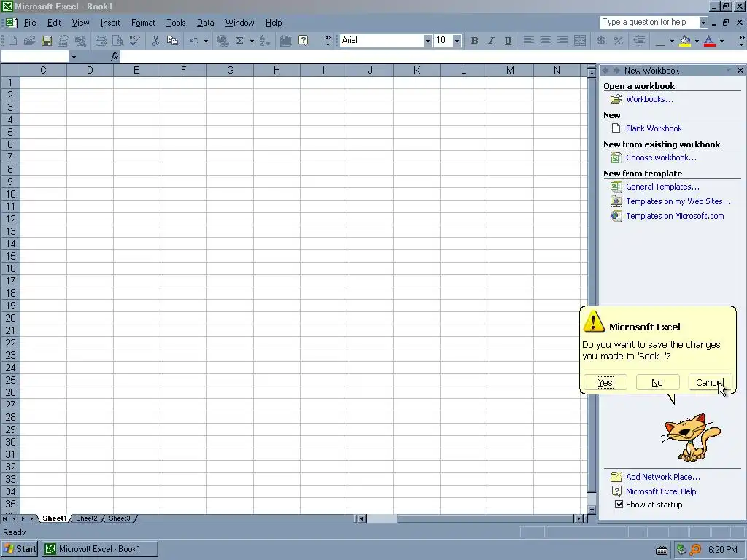Click the Microsoft Excel - Book1 taskbar button

click(x=99, y=549)
